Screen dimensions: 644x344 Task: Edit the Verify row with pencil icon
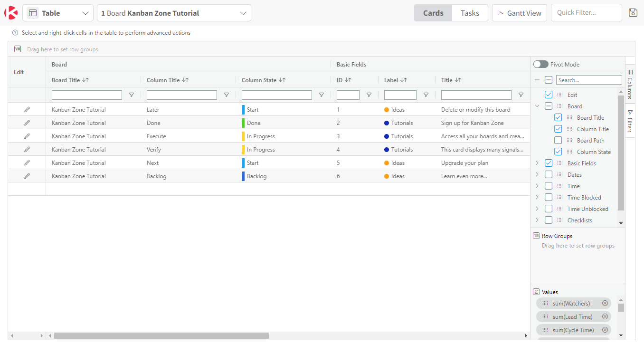pos(27,149)
